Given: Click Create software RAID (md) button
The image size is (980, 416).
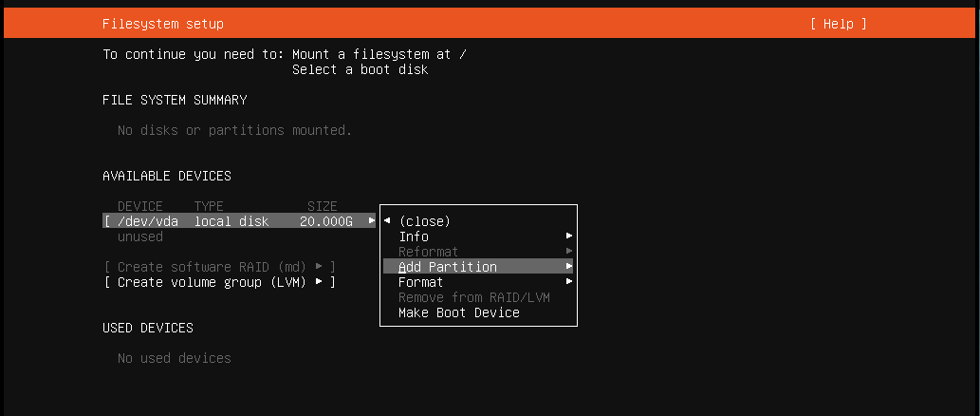Looking at the screenshot, I should (x=219, y=267).
